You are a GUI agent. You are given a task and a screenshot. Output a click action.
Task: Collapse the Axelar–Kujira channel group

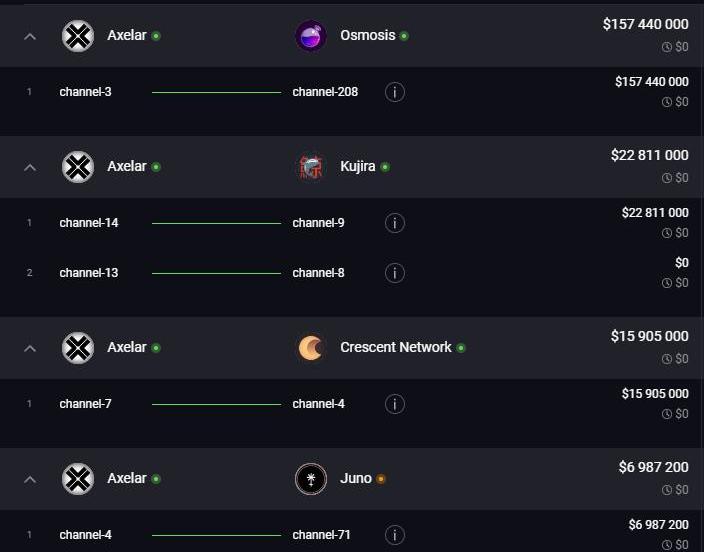30,168
